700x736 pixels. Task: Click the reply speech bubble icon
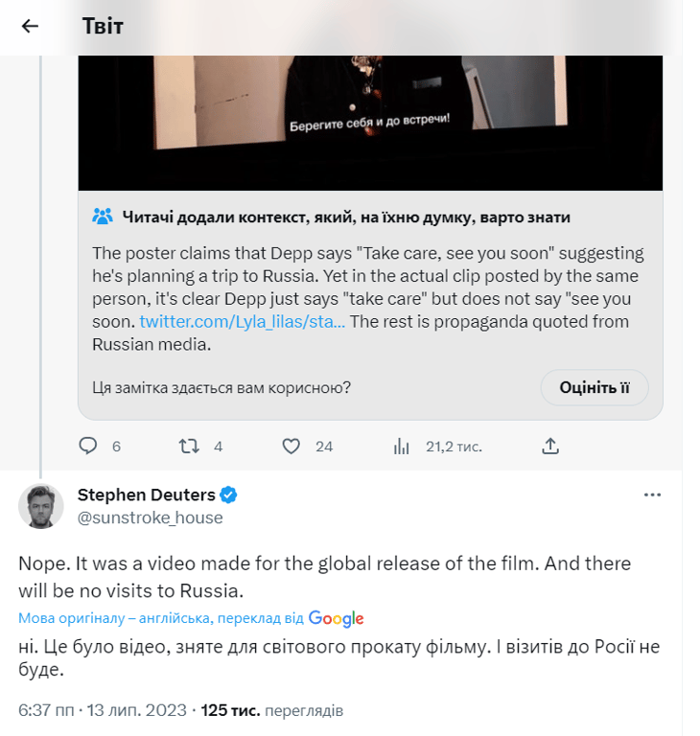88,446
